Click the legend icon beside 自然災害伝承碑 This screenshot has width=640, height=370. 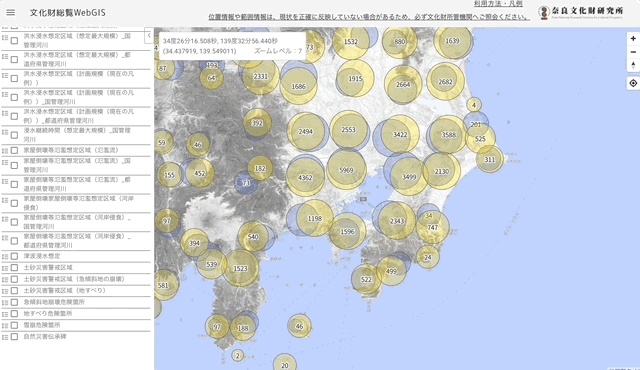[5, 337]
